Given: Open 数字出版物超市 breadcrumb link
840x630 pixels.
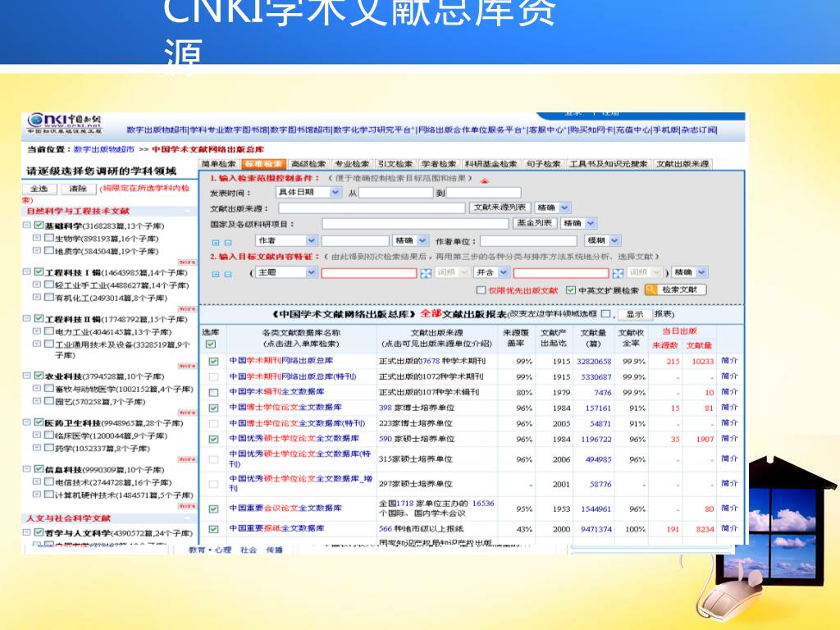Looking at the screenshot, I should point(104,149).
